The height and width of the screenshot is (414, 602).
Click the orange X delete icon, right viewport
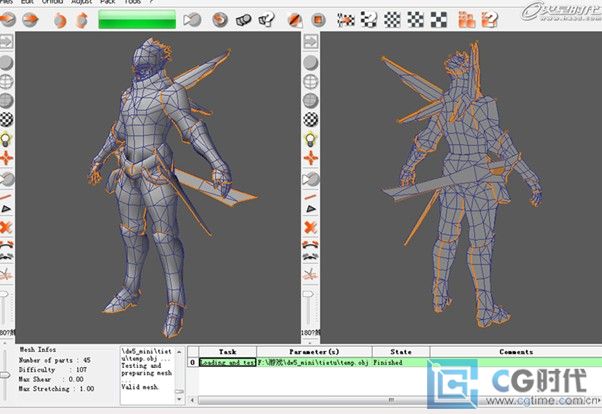311,227
